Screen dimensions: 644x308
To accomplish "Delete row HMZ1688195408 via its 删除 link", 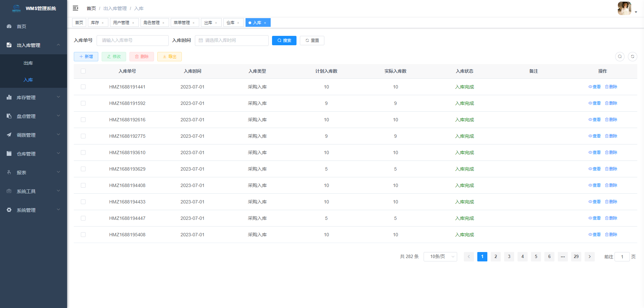I will pos(611,235).
